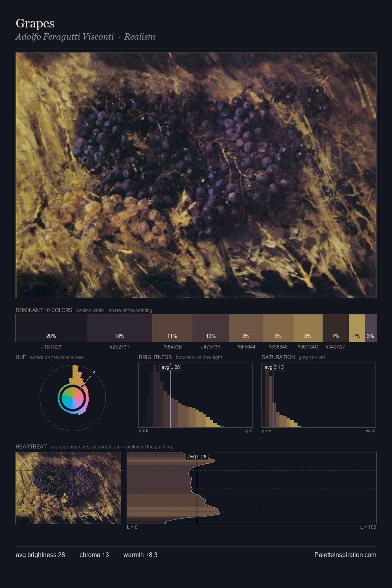Click 'grey' axis label under Saturation
Screen dimensions: 392x588
click(x=267, y=431)
